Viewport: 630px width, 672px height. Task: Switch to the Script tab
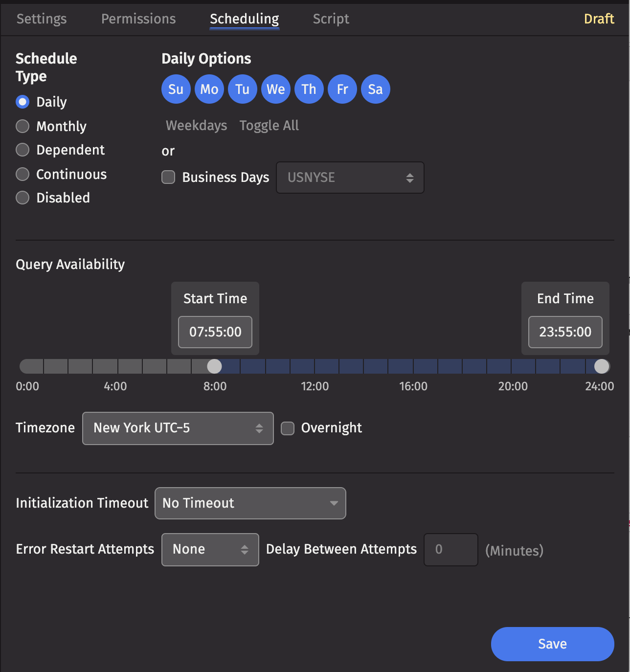click(x=331, y=19)
